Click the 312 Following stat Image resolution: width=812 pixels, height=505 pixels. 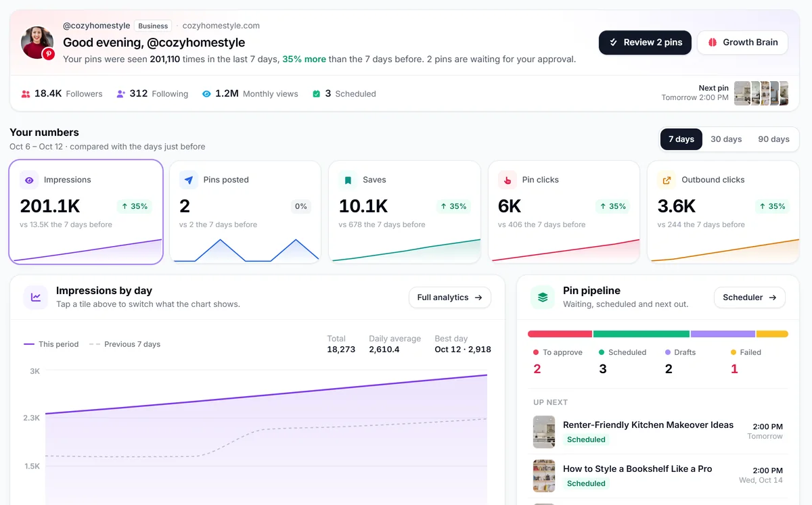152,94
